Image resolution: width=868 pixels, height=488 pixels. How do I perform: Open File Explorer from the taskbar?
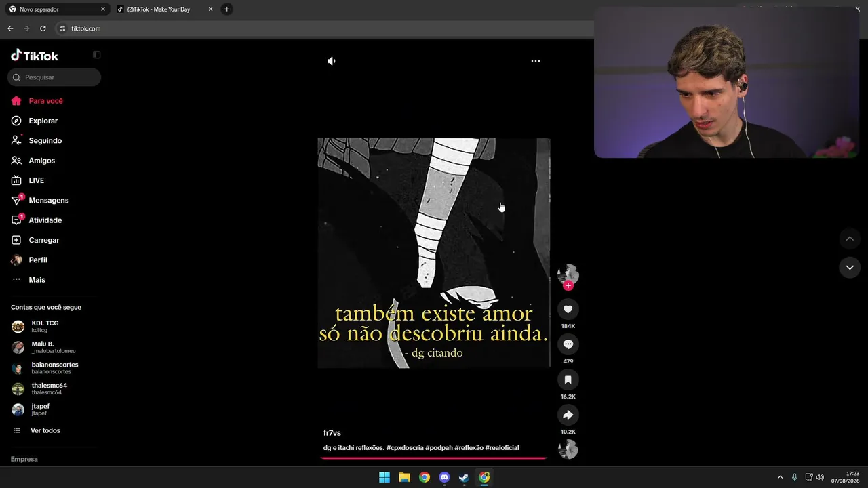(404, 477)
